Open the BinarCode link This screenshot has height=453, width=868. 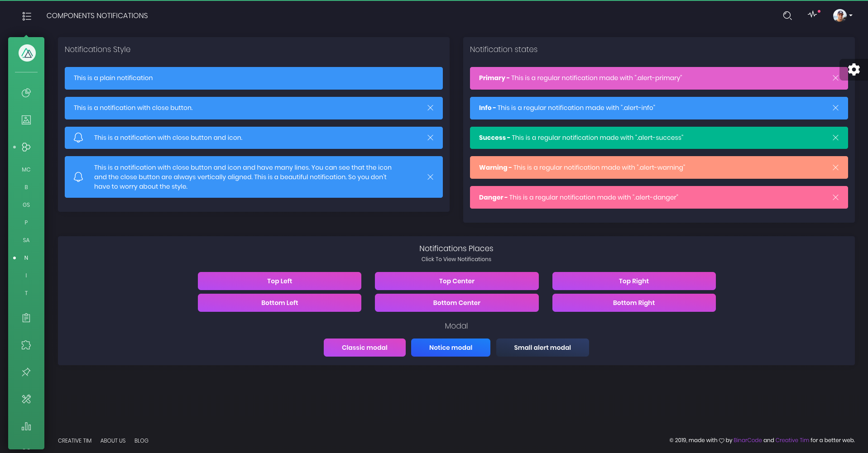(x=748, y=440)
